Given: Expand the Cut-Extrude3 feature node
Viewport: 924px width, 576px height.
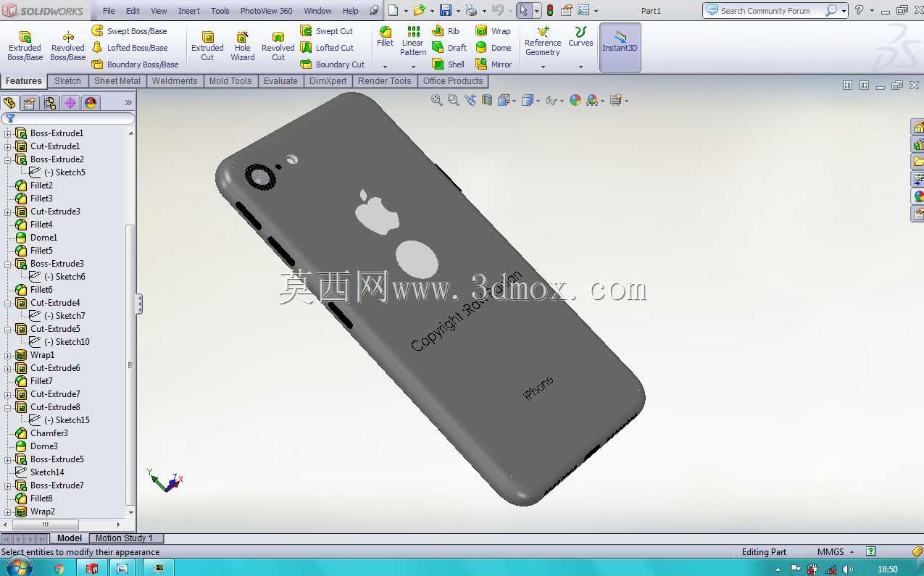Looking at the screenshot, I should pos(8,212).
